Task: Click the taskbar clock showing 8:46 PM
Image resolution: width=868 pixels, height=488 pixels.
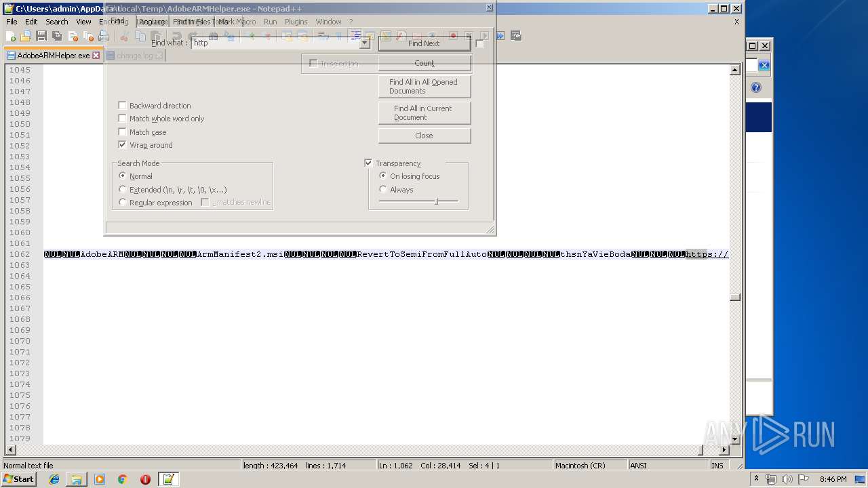Action: tap(833, 479)
